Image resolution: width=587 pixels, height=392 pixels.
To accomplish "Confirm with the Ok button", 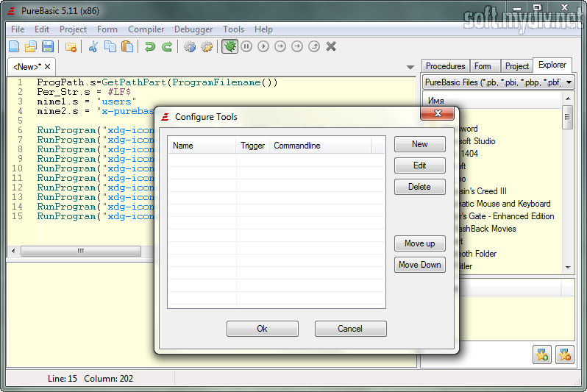I will tap(262, 329).
